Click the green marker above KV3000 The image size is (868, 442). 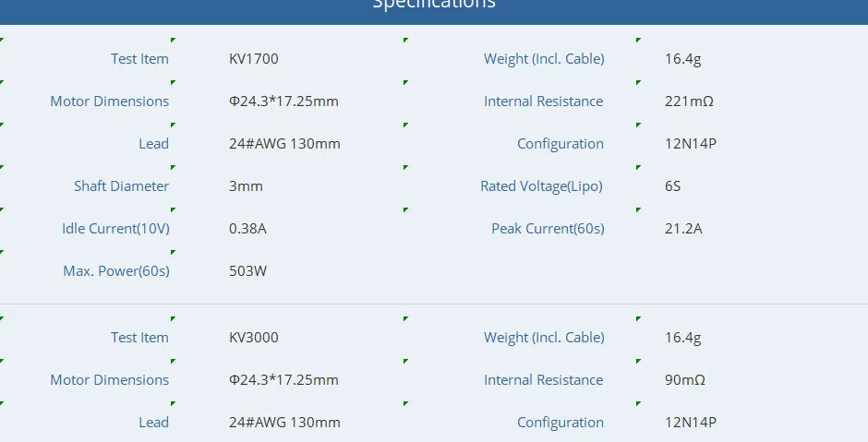pyautogui.click(x=174, y=318)
